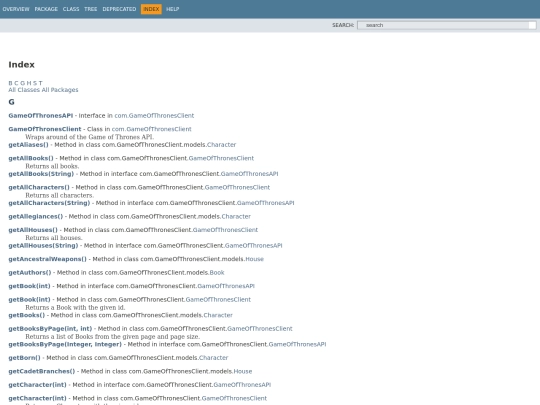Open Character link on getBorn() row

point(214,358)
